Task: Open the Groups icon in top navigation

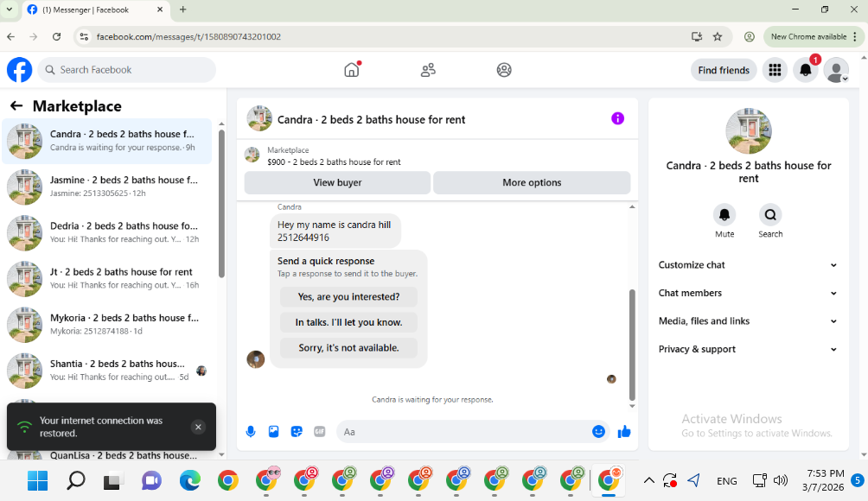Action: pyautogui.click(x=504, y=70)
